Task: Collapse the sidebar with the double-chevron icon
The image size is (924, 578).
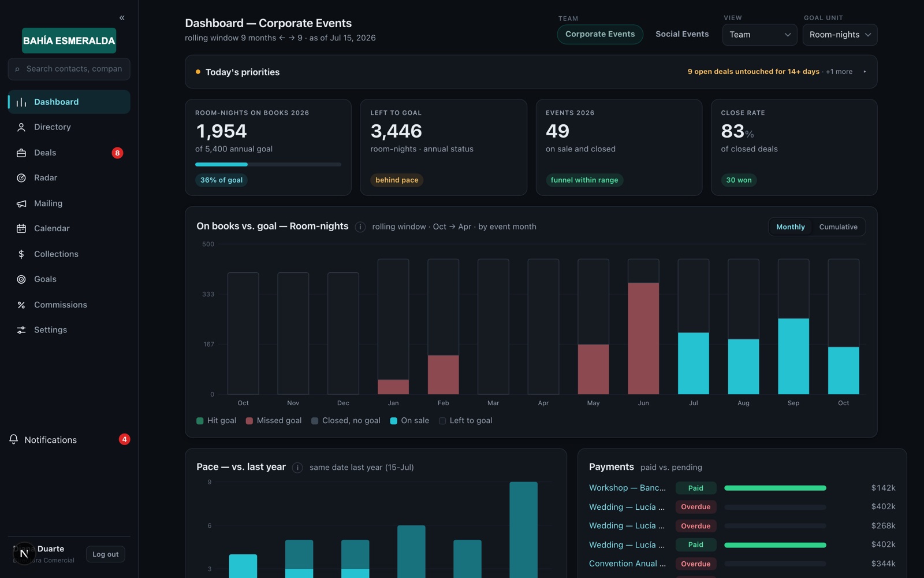Action: (x=122, y=18)
